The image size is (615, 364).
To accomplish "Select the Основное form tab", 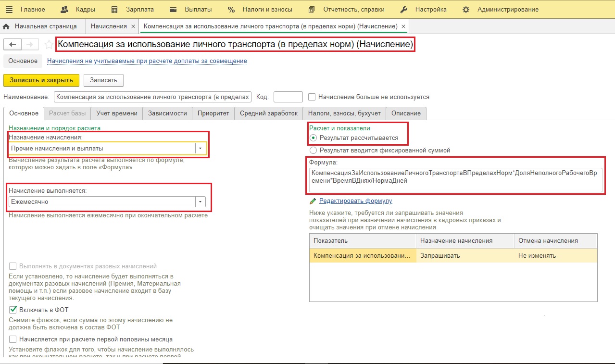I will click(x=24, y=113).
